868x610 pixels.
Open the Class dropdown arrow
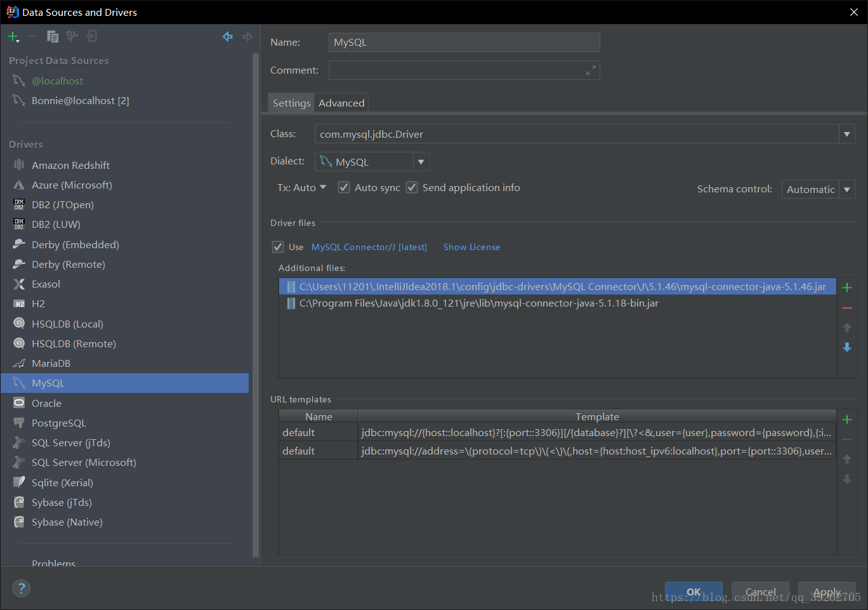point(846,134)
